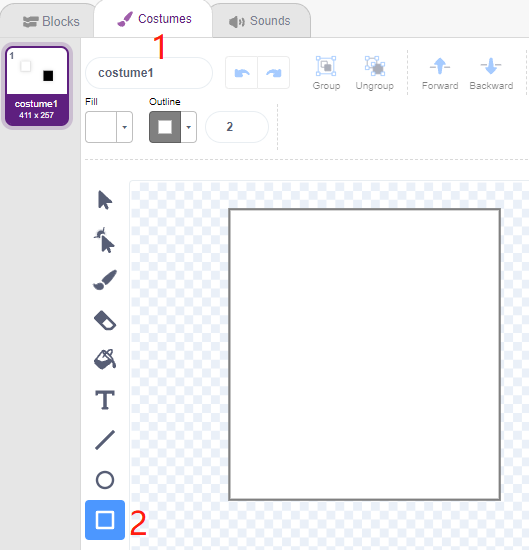This screenshot has width=529, height=550.
Task: Open the Outline color dropdown arrow
Action: (x=188, y=127)
